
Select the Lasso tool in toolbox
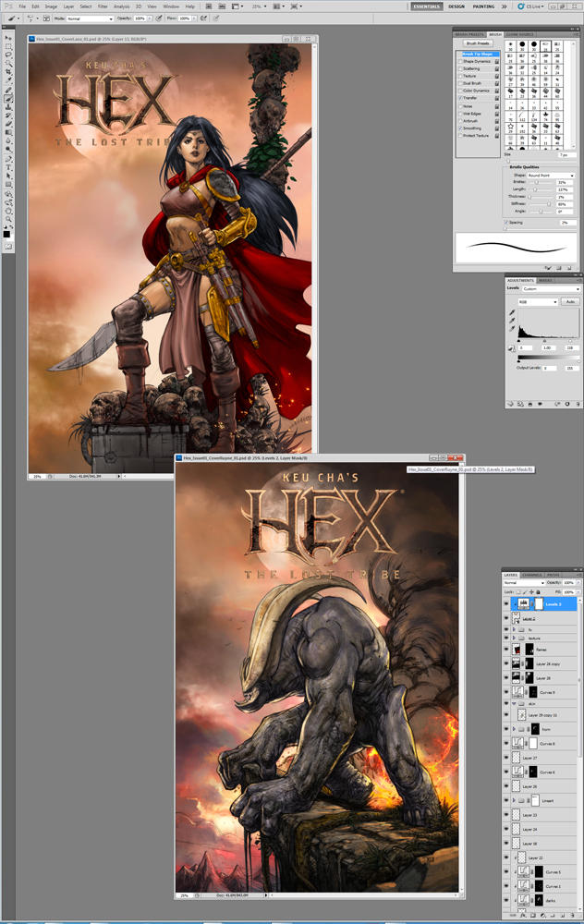click(x=8, y=55)
